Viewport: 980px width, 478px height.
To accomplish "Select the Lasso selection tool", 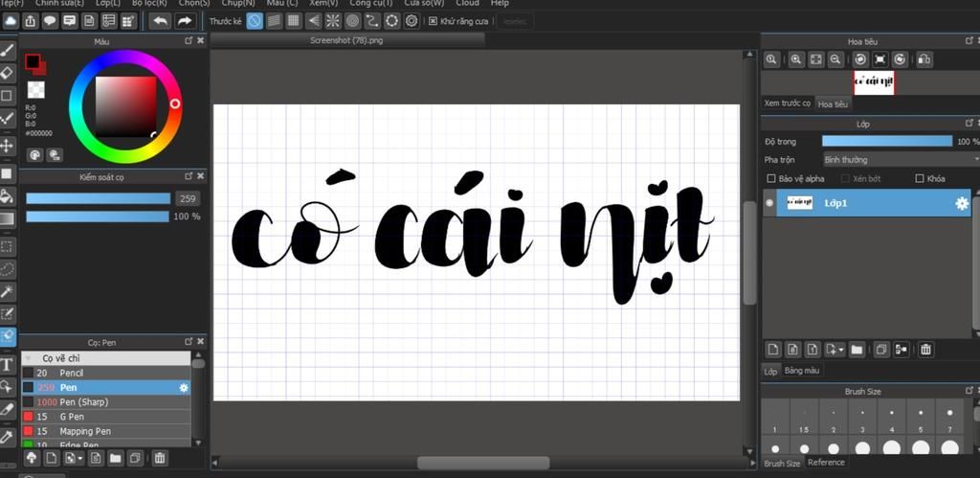I will 7,269.
